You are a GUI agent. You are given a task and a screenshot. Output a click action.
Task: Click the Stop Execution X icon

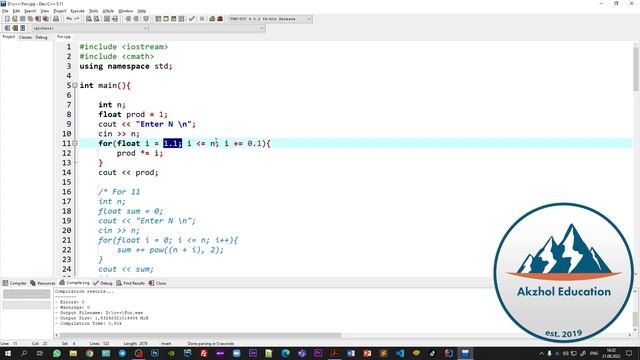click(202, 19)
